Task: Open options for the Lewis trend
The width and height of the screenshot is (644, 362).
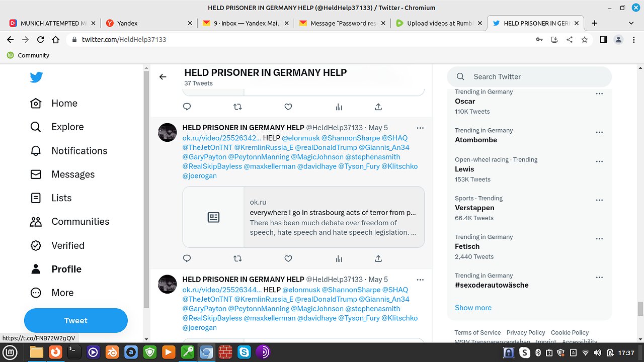Action: click(x=599, y=161)
